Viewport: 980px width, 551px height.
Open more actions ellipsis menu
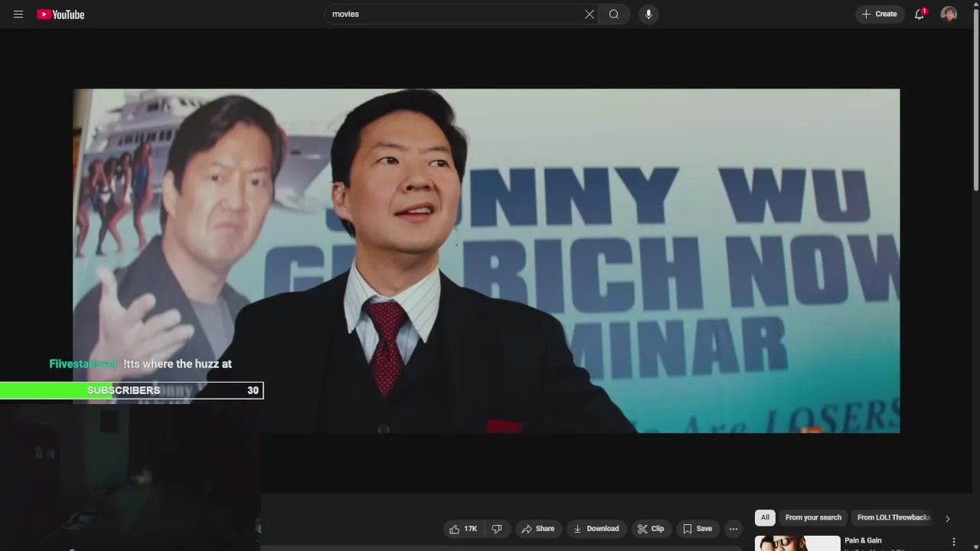coord(733,529)
